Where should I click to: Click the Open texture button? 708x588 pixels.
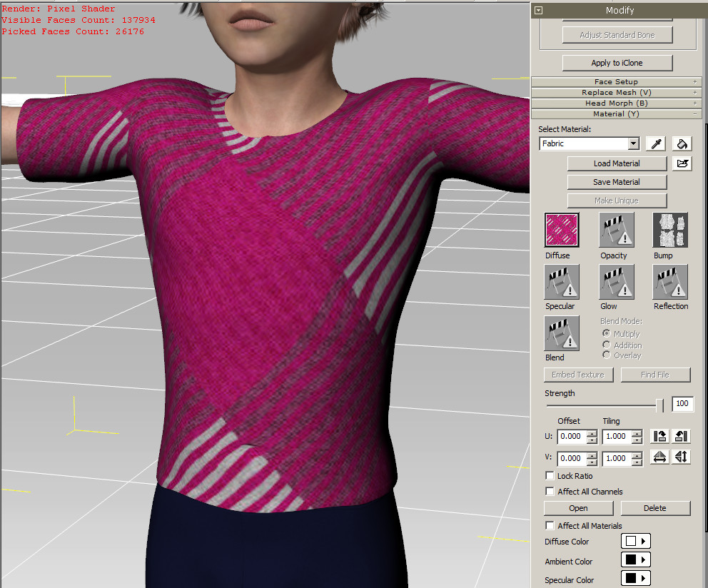tap(578, 508)
